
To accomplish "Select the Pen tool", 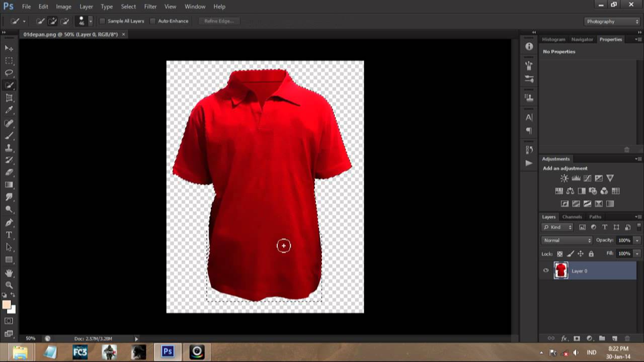I will (x=9, y=222).
